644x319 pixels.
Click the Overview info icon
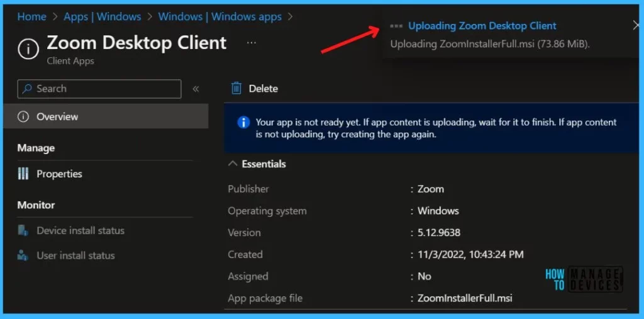23,117
